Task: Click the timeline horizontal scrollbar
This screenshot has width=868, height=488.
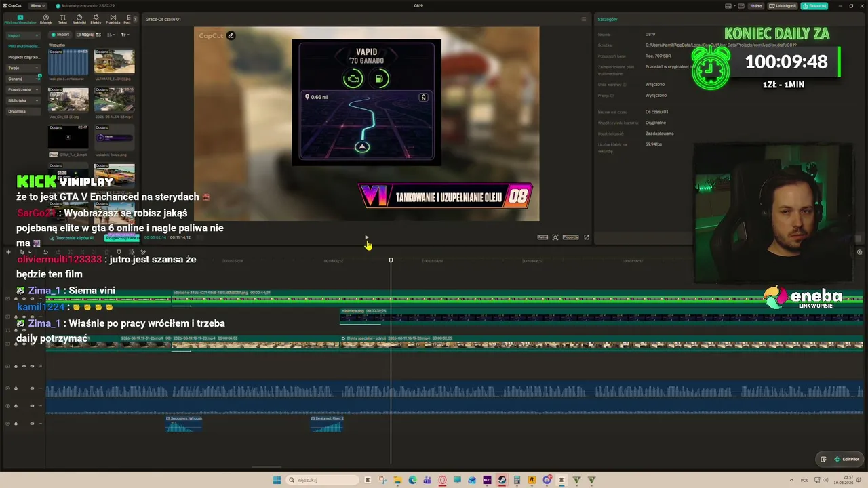Action: 267,466
